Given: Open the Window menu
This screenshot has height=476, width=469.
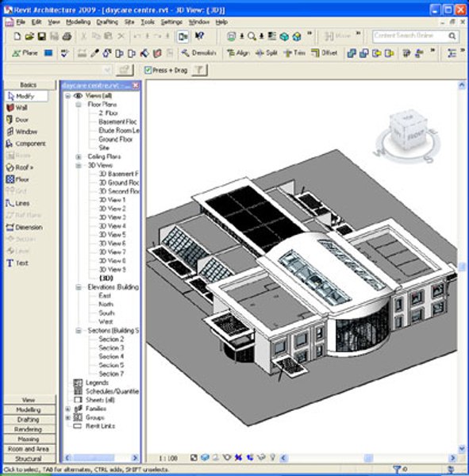Looking at the screenshot, I should click(199, 22).
